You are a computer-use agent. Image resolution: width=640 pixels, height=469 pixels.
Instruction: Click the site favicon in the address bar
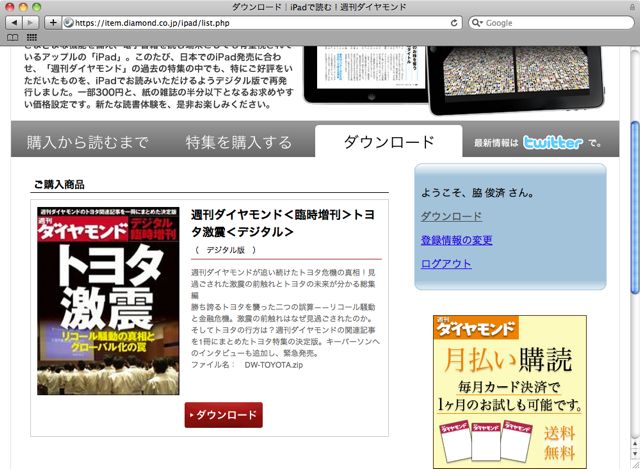[69, 23]
